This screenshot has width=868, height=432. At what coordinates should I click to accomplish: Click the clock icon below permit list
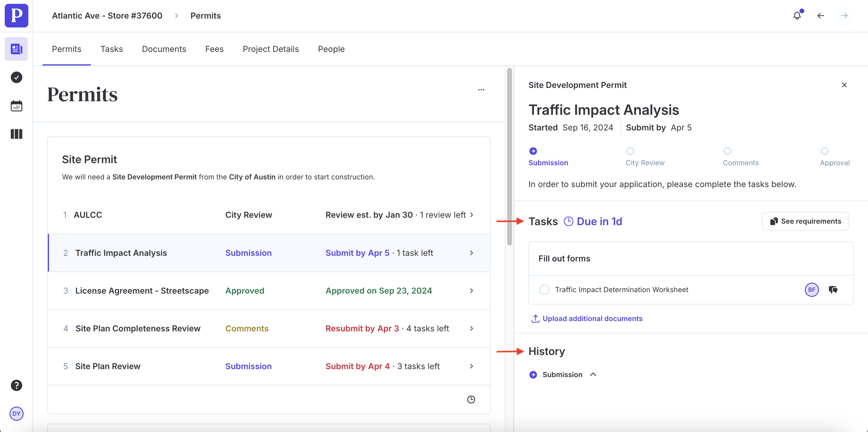click(471, 399)
